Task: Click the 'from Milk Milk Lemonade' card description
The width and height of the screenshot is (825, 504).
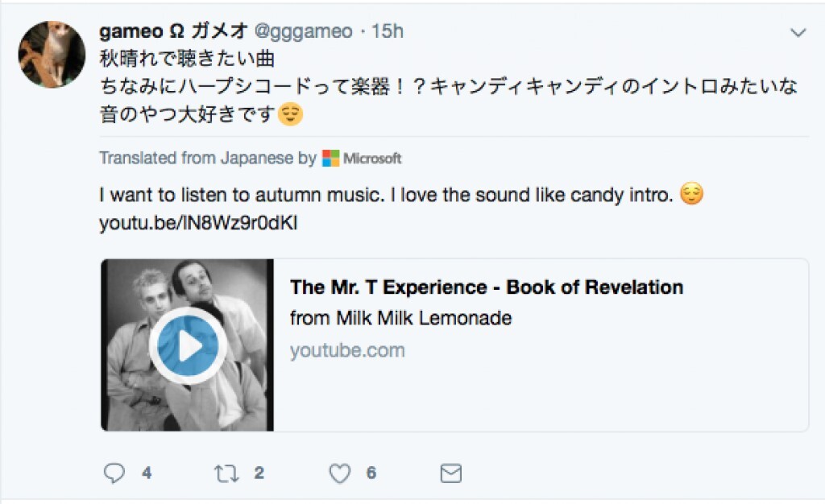Action: (x=400, y=318)
